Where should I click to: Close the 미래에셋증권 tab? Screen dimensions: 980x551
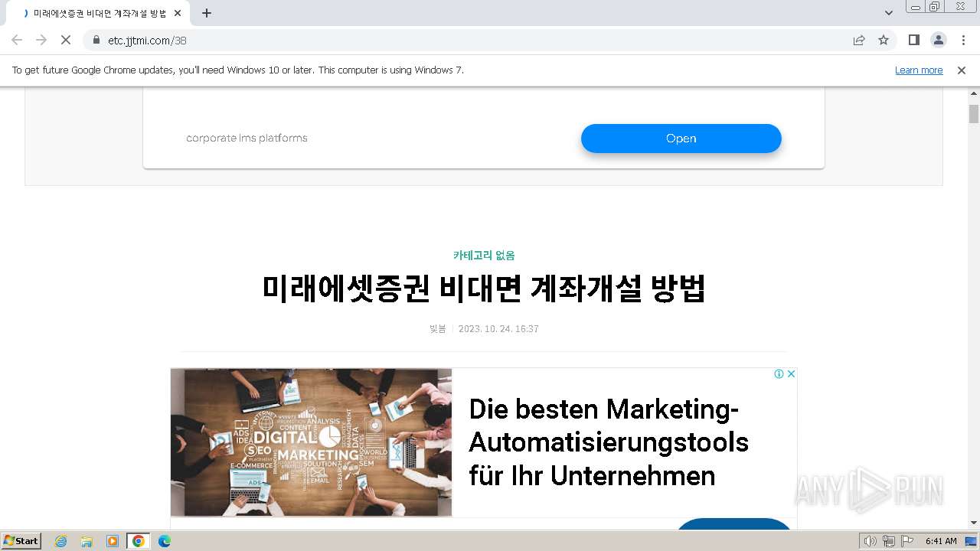pyautogui.click(x=178, y=13)
